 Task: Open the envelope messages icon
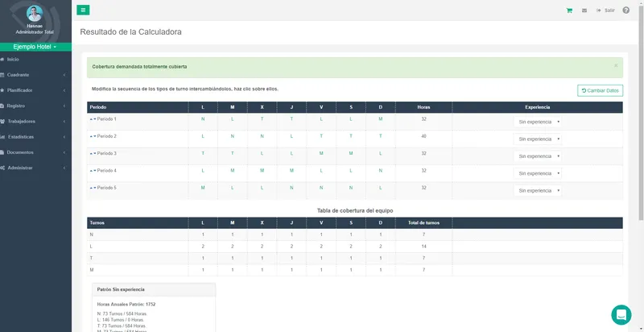584,10
